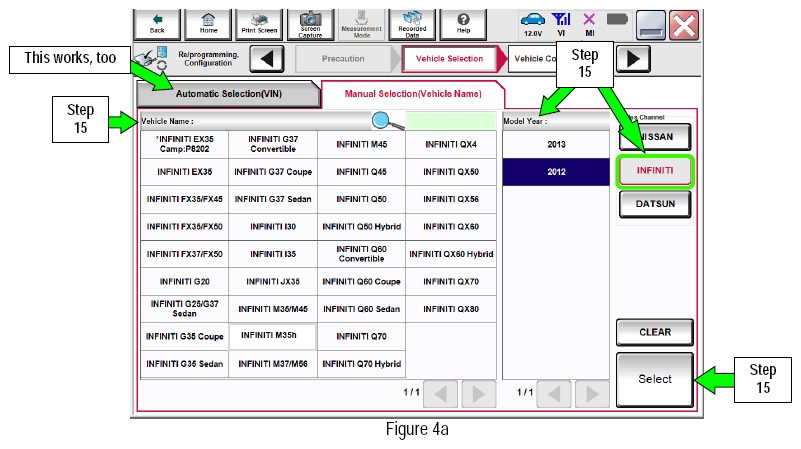Viewport: 801px width, 449px height.
Task: Select INFINITI M35h
Action: 272,336
